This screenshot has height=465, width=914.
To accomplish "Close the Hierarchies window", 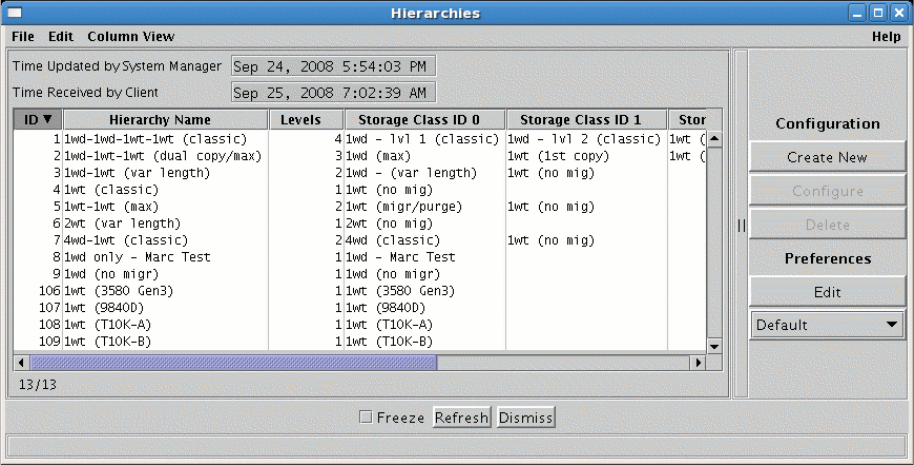I will tap(898, 12).
